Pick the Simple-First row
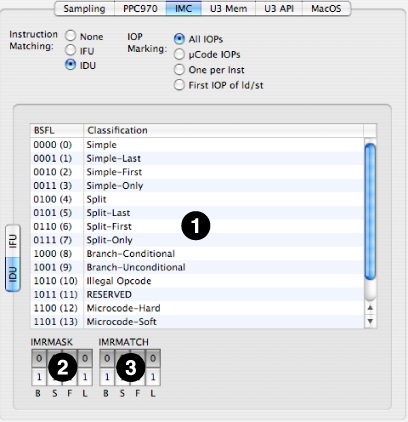Screen dimensions: 408x422 197,172
